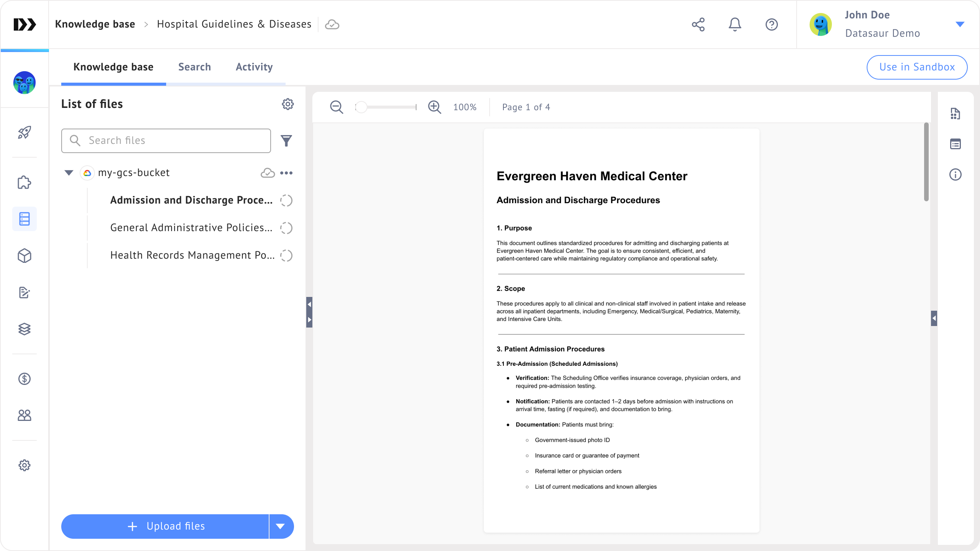This screenshot has width=980, height=551.
Task: Expand John Doe account dropdown
Action: tap(960, 24)
